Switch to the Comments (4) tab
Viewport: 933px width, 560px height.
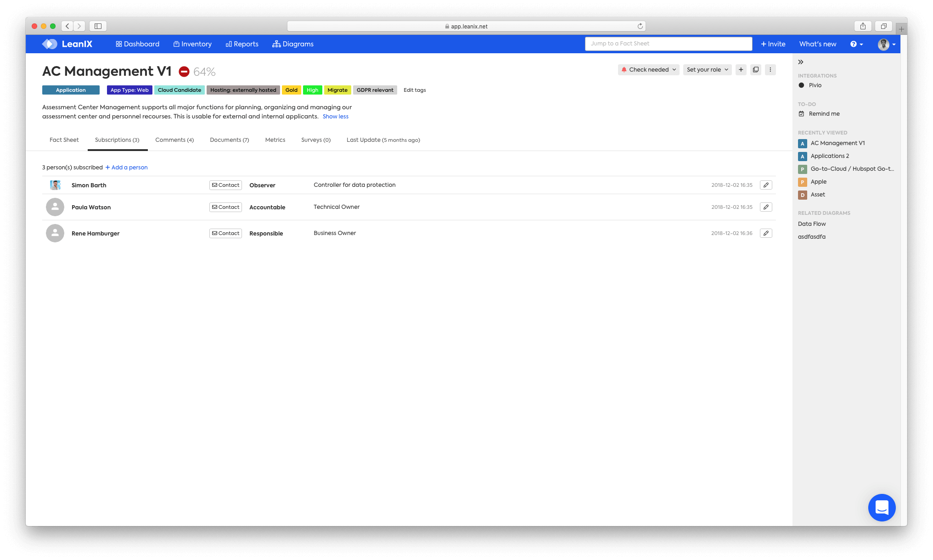(x=174, y=140)
